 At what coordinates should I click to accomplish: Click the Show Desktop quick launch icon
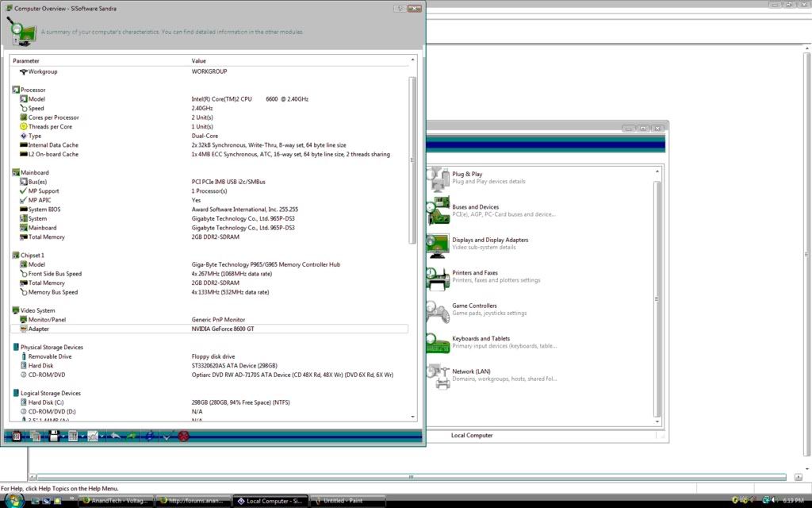(x=35, y=501)
